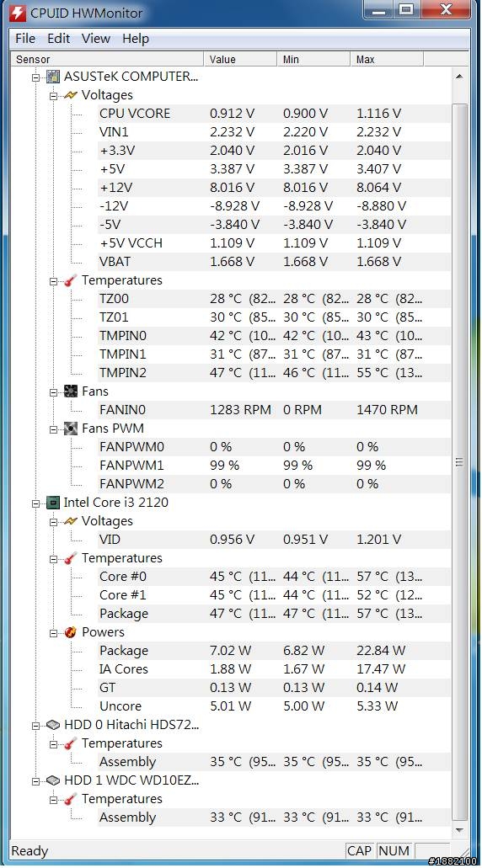Select the +5V VCCH row
The height and width of the screenshot is (868, 482).
(274, 243)
